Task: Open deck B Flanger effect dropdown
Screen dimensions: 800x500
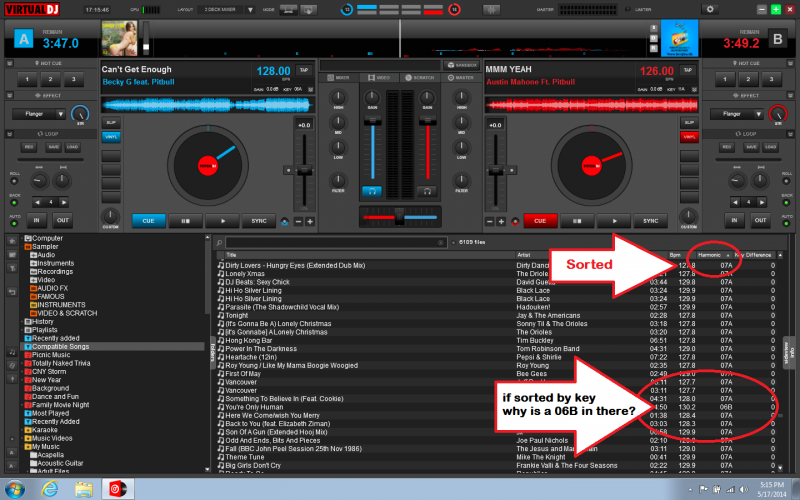Action: pyautogui.click(x=758, y=114)
